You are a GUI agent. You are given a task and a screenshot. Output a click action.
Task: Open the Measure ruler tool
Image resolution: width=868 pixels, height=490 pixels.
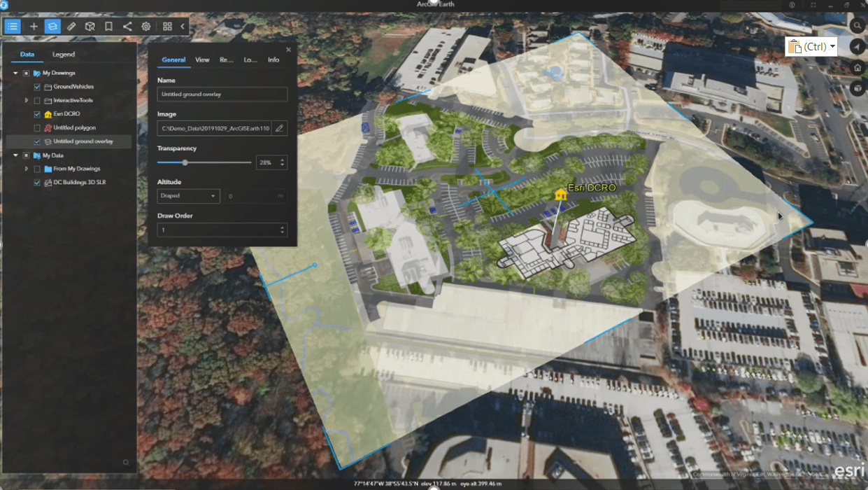click(71, 26)
